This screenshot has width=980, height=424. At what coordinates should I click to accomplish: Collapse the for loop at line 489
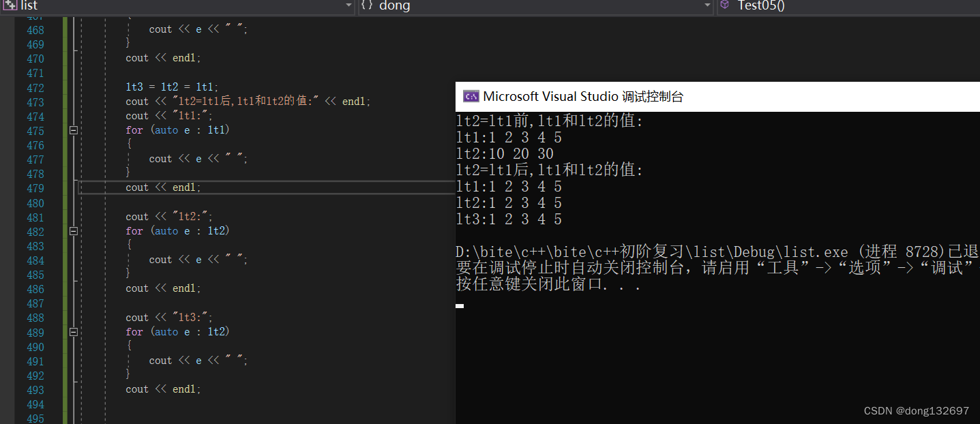pyautogui.click(x=74, y=332)
